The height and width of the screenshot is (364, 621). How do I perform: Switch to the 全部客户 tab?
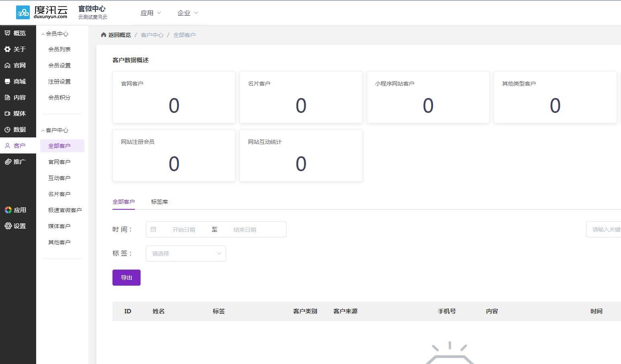tap(124, 202)
